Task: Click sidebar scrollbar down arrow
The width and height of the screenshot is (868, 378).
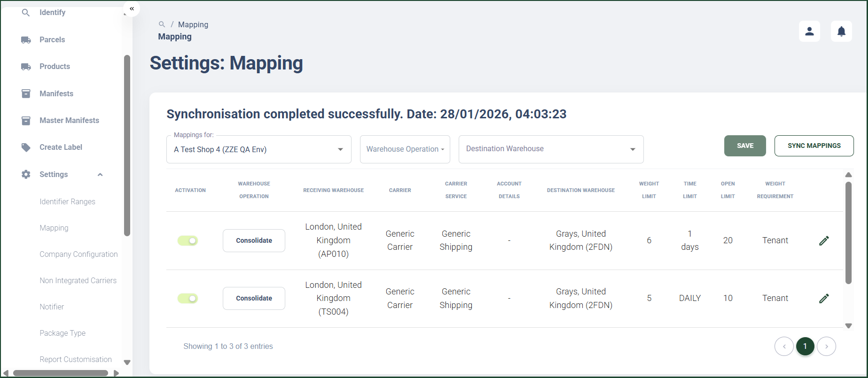Action: (127, 363)
